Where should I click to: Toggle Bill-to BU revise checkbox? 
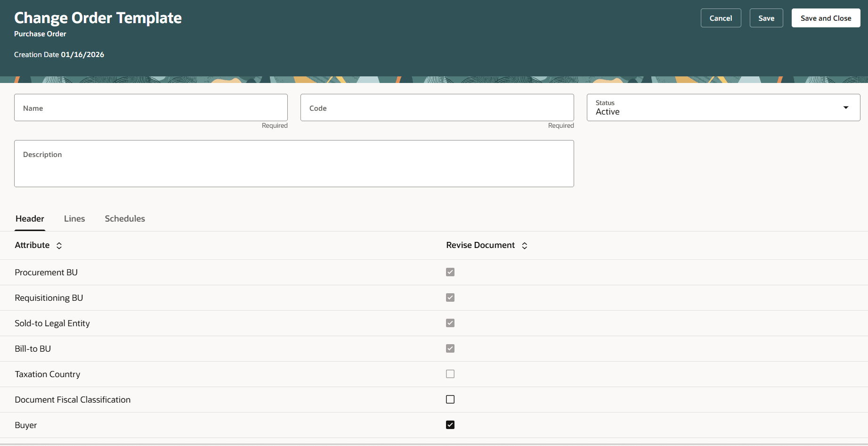click(x=450, y=348)
